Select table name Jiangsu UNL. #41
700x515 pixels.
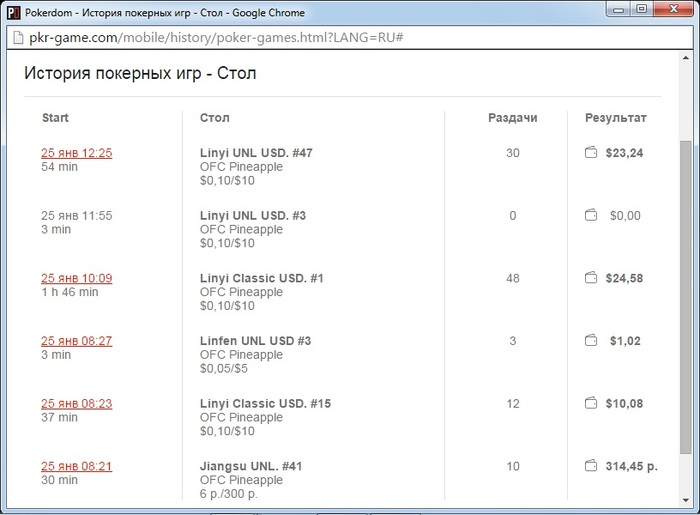251,466
